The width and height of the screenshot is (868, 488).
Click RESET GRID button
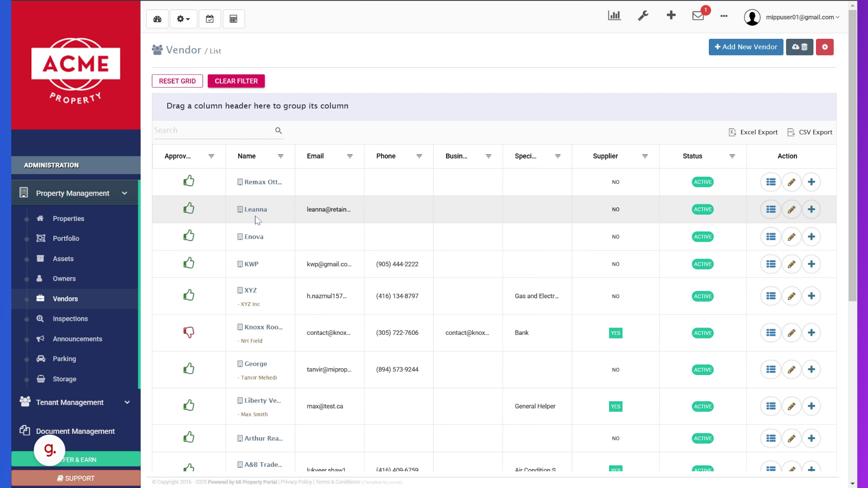[x=177, y=81]
